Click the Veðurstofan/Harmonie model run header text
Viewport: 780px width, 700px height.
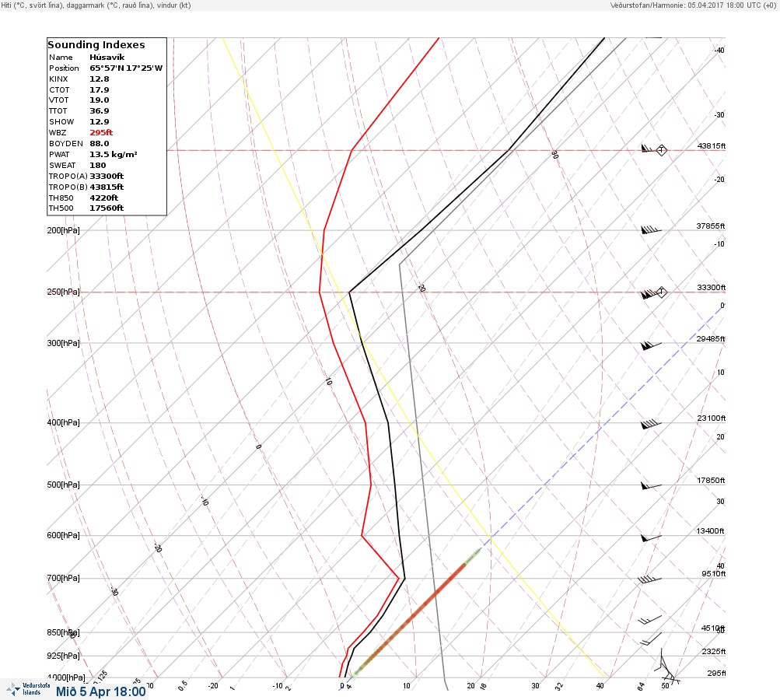point(693,5)
